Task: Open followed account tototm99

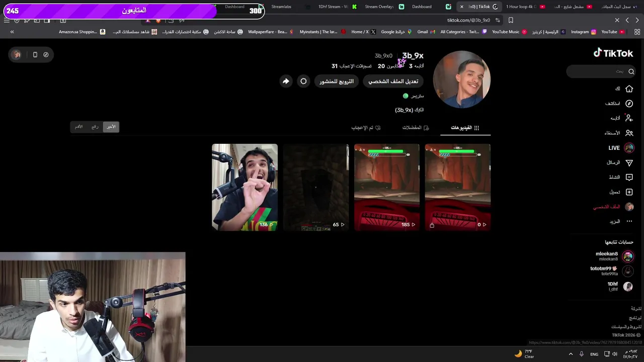Action: pos(611,271)
